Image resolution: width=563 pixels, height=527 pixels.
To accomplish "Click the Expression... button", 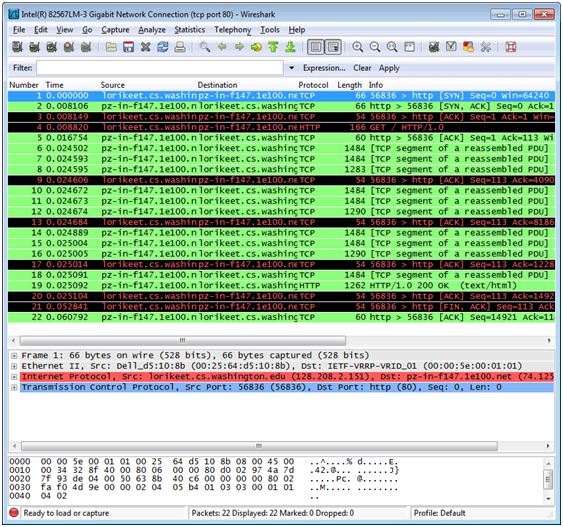I will (324, 68).
